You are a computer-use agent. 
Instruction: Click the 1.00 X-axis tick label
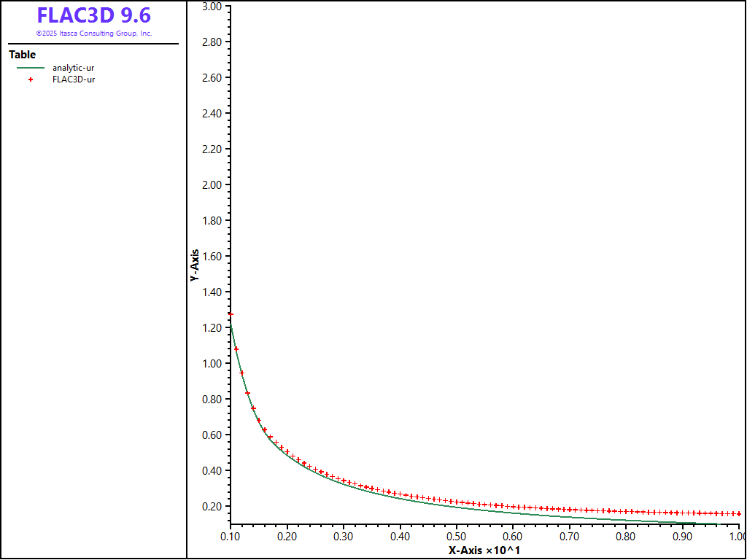pyautogui.click(x=735, y=537)
